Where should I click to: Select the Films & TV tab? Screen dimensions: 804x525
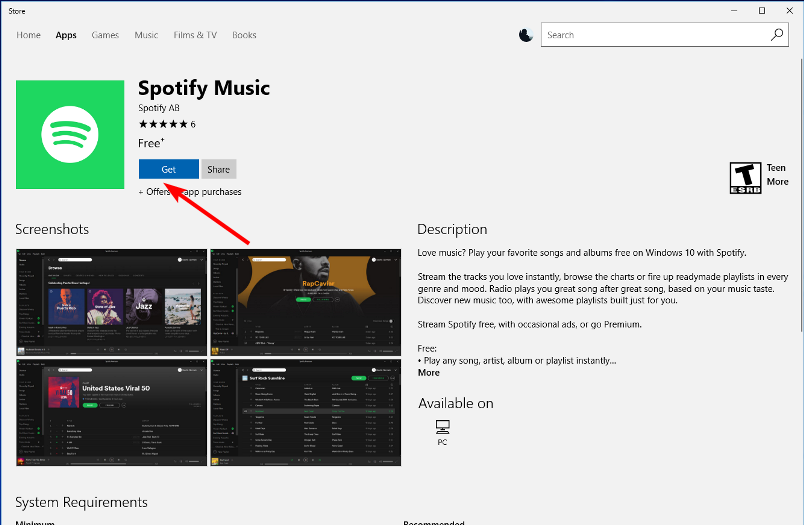pyautogui.click(x=195, y=35)
